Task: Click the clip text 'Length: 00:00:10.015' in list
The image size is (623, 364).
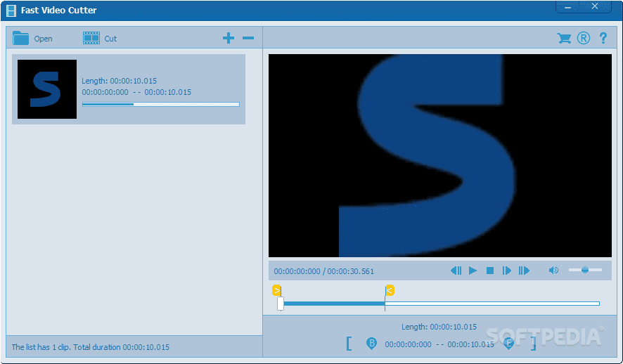Action: [x=120, y=81]
